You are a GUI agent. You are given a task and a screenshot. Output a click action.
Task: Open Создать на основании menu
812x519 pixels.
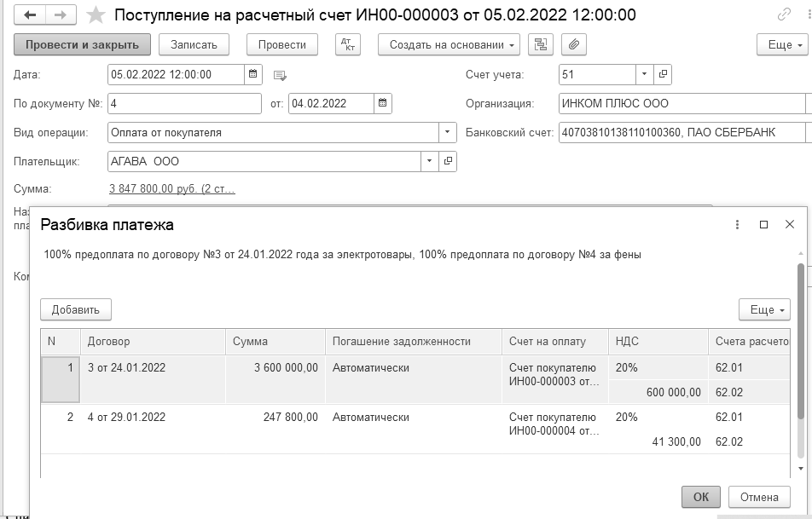click(449, 44)
